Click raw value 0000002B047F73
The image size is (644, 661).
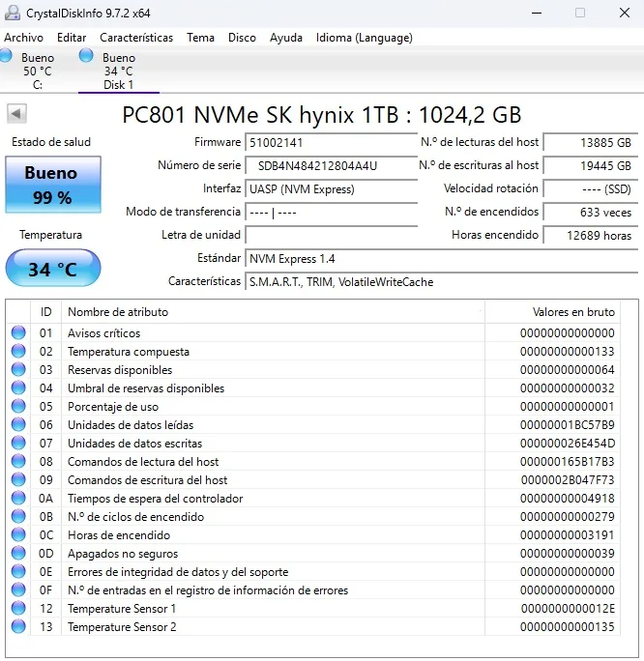click(x=568, y=480)
